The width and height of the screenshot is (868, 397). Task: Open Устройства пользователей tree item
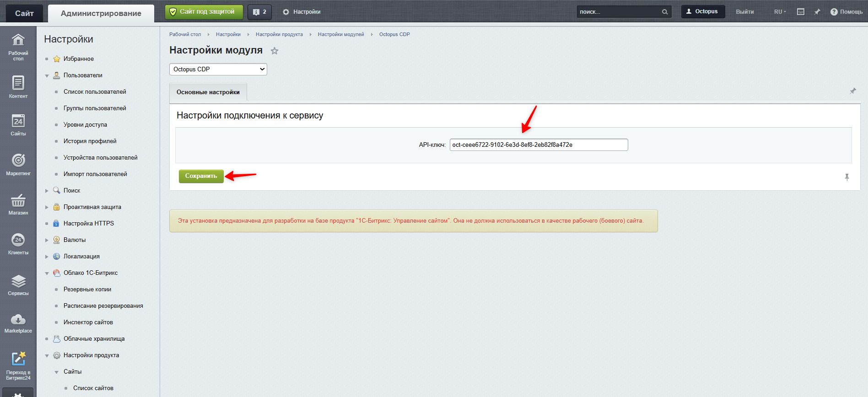pos(101,157)
